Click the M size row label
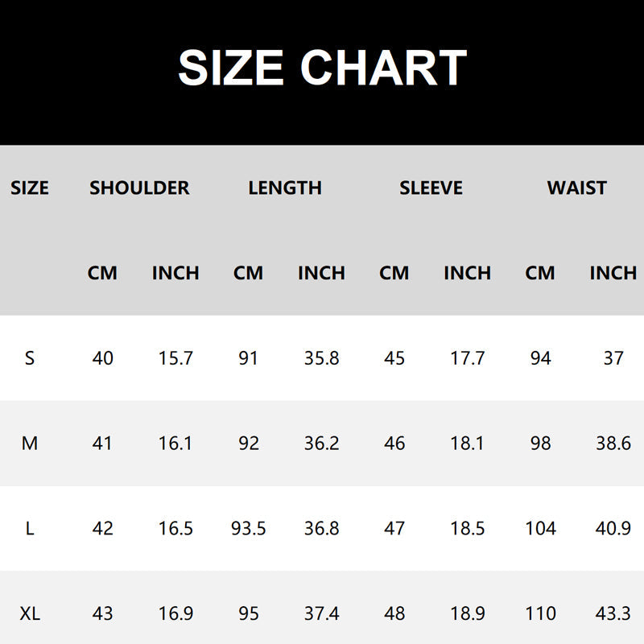 [30, 444]
